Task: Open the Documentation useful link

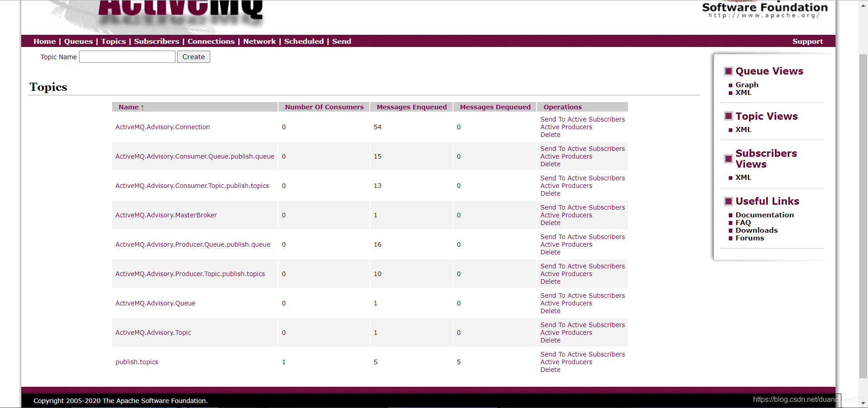Action: (764, 215)
